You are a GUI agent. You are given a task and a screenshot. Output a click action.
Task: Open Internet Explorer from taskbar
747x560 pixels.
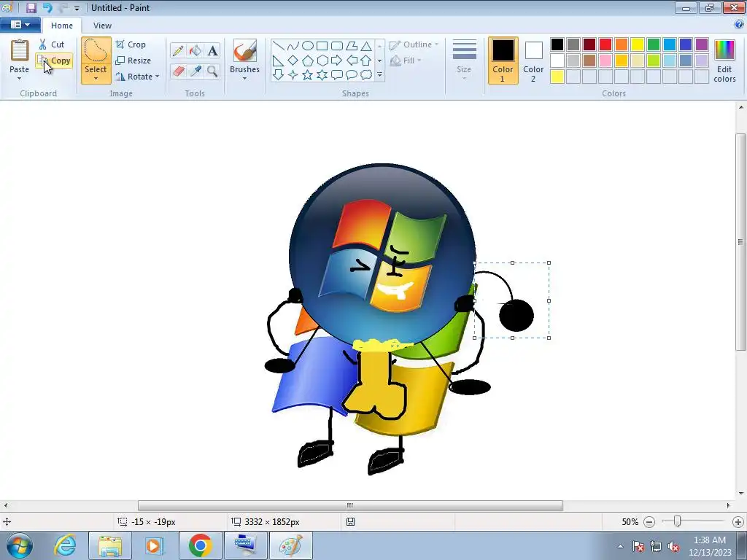click(65, 545)
